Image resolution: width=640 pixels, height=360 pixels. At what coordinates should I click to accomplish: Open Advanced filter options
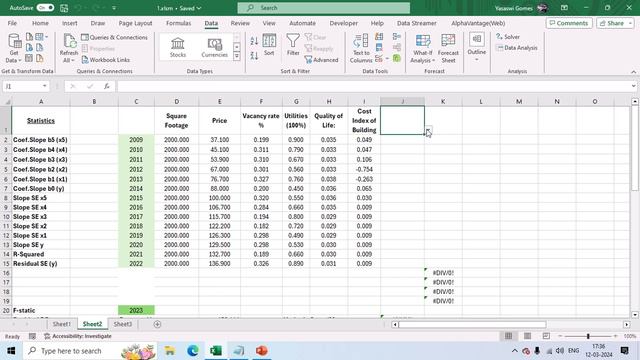pyautogui.click(x=321, y=60)
